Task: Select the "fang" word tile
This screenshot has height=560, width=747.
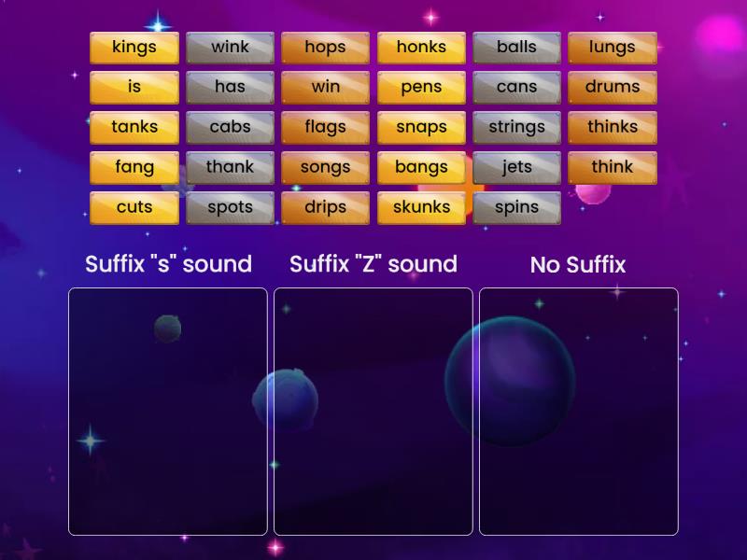Action: (134, 167)
